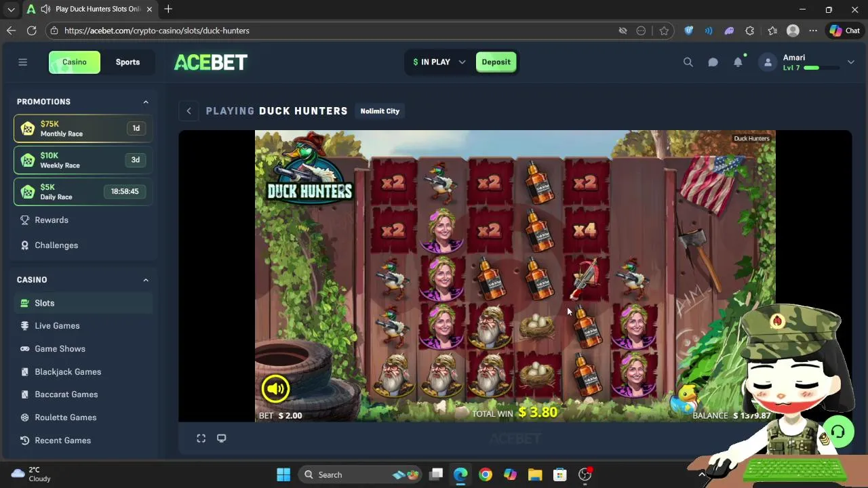Open the site search icon
The image size is (868, 488).
point(688,62)
